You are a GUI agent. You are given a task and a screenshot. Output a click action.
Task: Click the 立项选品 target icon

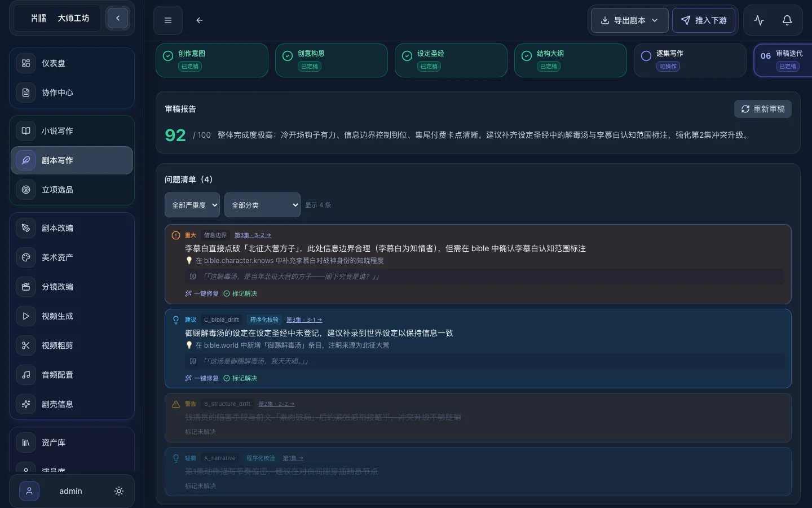click(26, 190)
